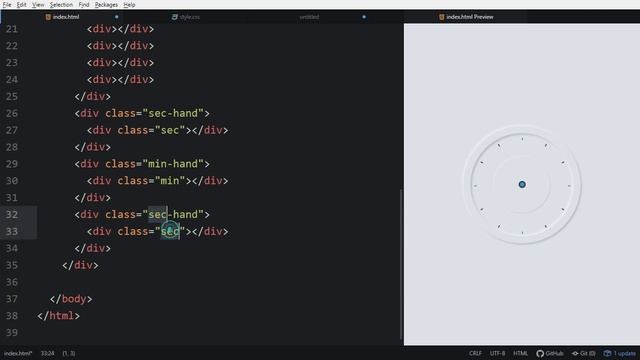The height and width of the screenshot is (360, 640).
Task: Open the File menu
Action: pyautogui.click(x=7, y=5)
